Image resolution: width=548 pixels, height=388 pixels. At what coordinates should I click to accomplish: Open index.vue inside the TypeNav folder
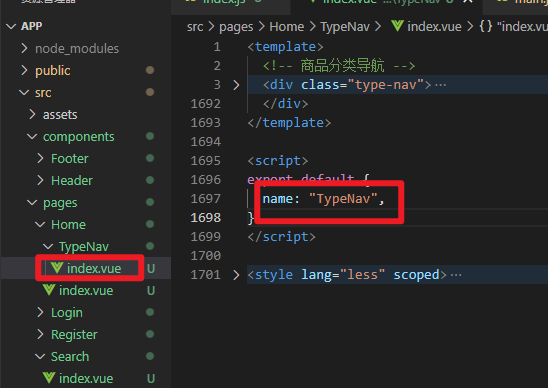coord(94,268)
